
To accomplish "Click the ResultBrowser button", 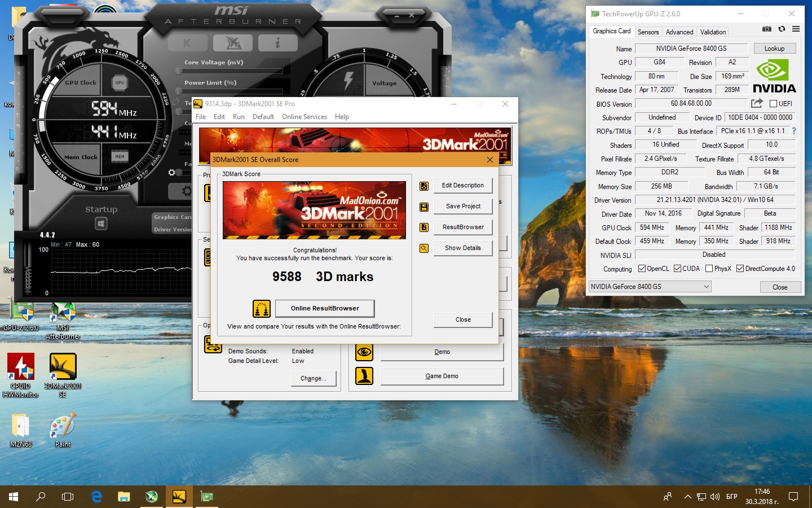I will click(x=463, y=227).
